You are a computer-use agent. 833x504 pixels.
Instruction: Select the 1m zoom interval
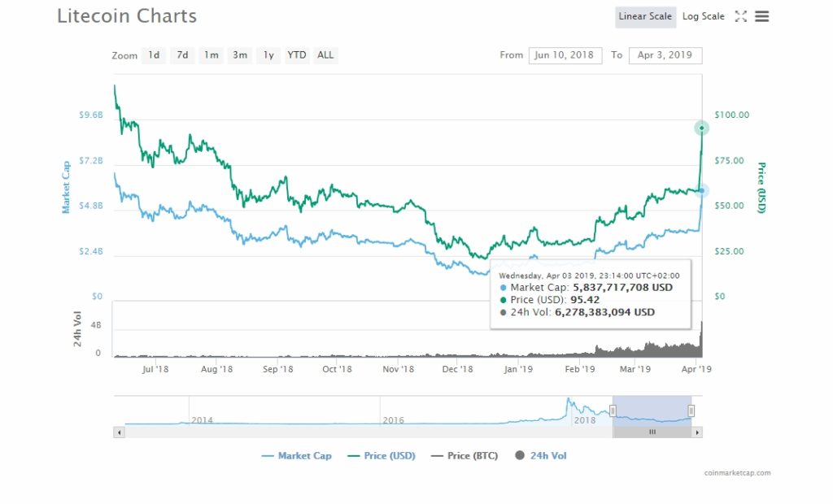tap(211, 55)
